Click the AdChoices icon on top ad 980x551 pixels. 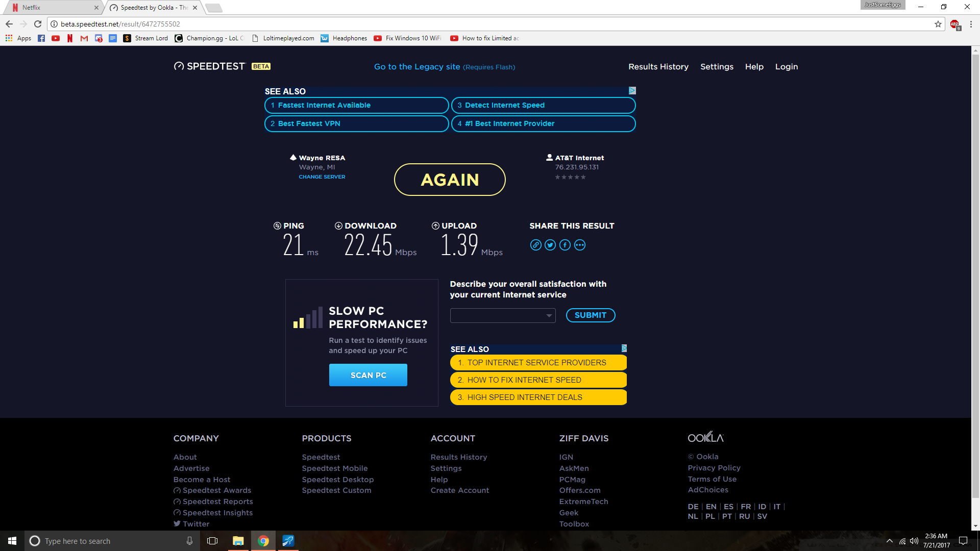(x=632, y=90)
